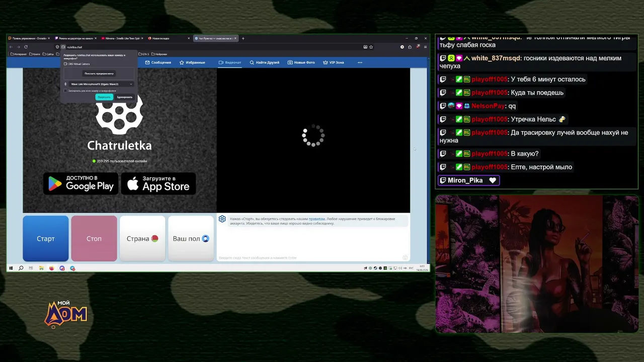Open the Google Play download badge
Viewport: 644px width, 362px height.
coord(81,184)
